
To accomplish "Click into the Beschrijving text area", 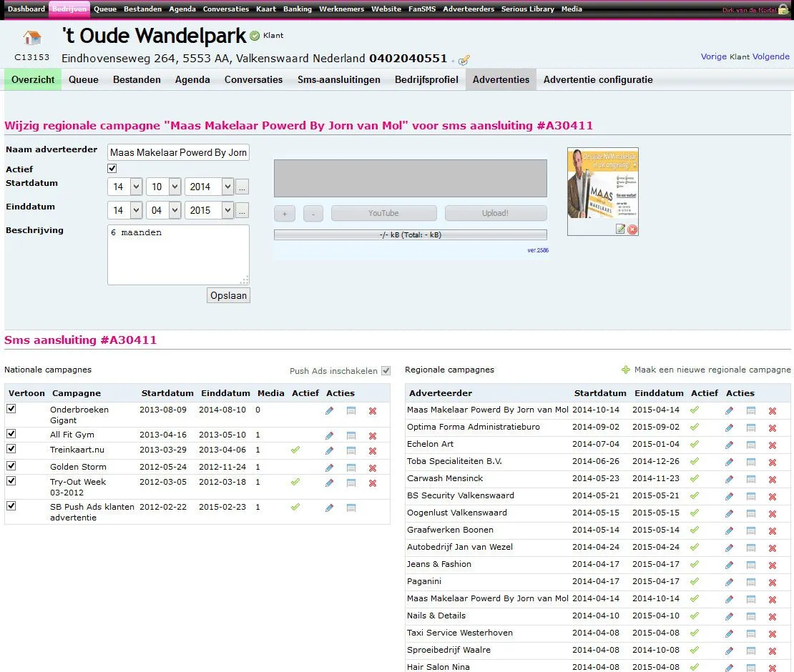I will tap(178, 255).
